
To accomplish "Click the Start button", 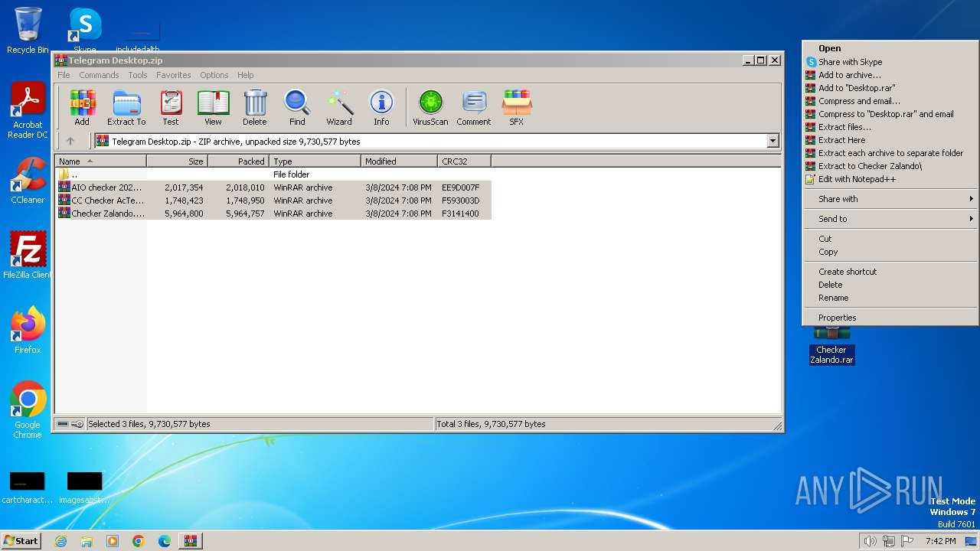I will coord(21,540).
